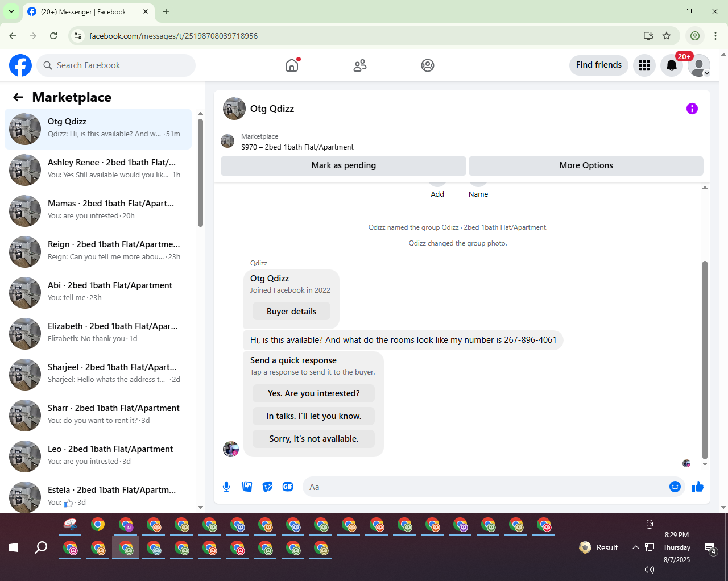This screenshot has width=728, height=581.
Task: Send quick response 'Sorry, it's not available.'
Action: coord(314,439)
